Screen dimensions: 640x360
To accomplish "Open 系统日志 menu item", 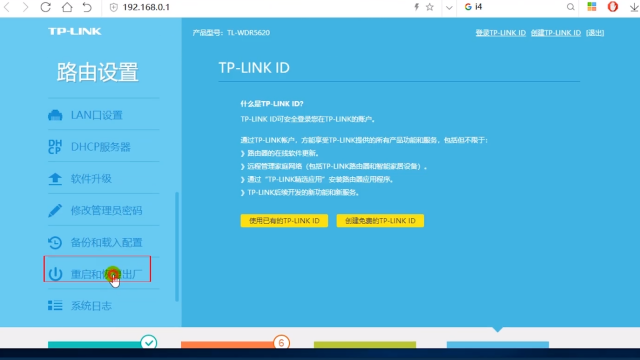I will (91, 306).
